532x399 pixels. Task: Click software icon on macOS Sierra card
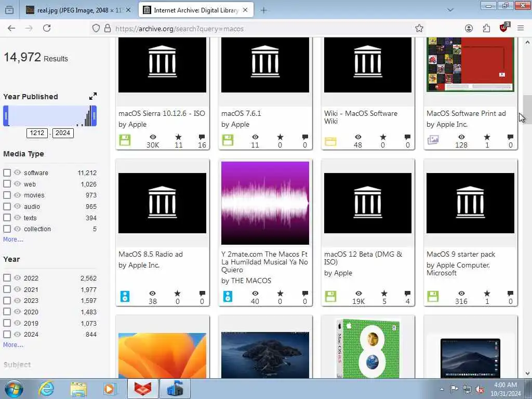(125, 140)
